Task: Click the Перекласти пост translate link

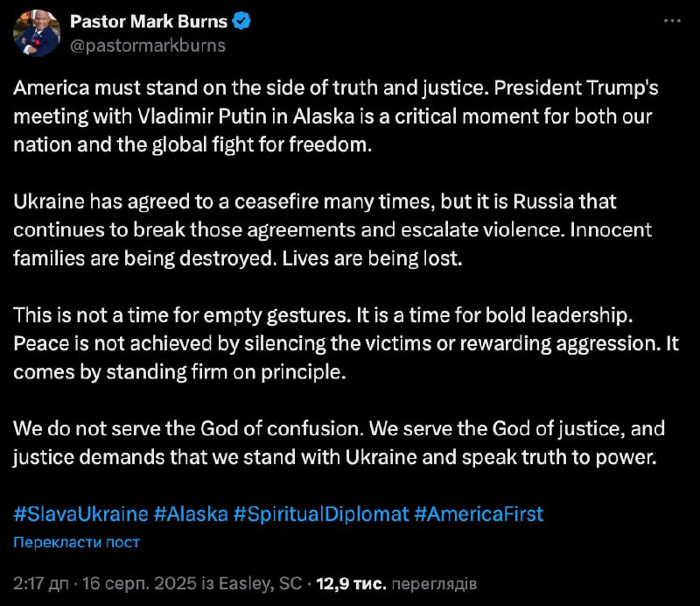Action: pyautogui.click(x=76, y=542)
